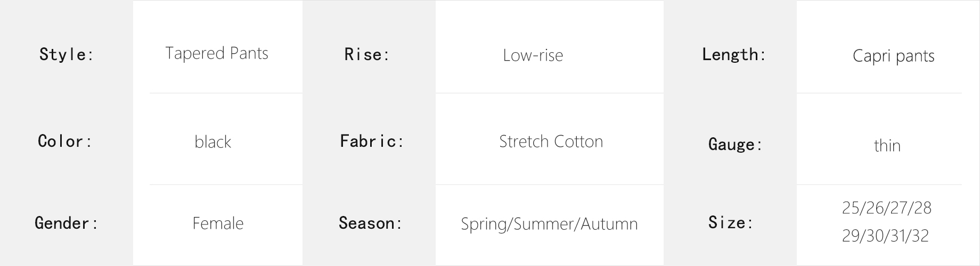Select the Tapered Pants value
The width and height of the screenshot is (980, 266).
click(217, 54)
